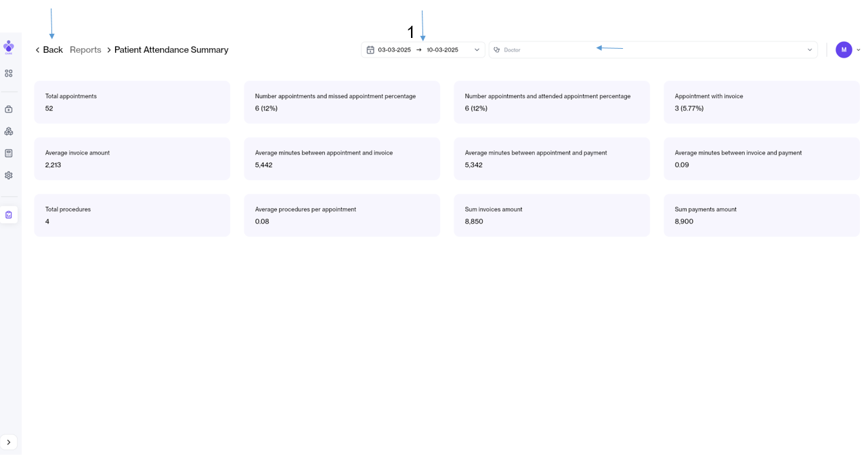
Task: Go to Reports in the breadcrumb
Action: pos(85,50)
